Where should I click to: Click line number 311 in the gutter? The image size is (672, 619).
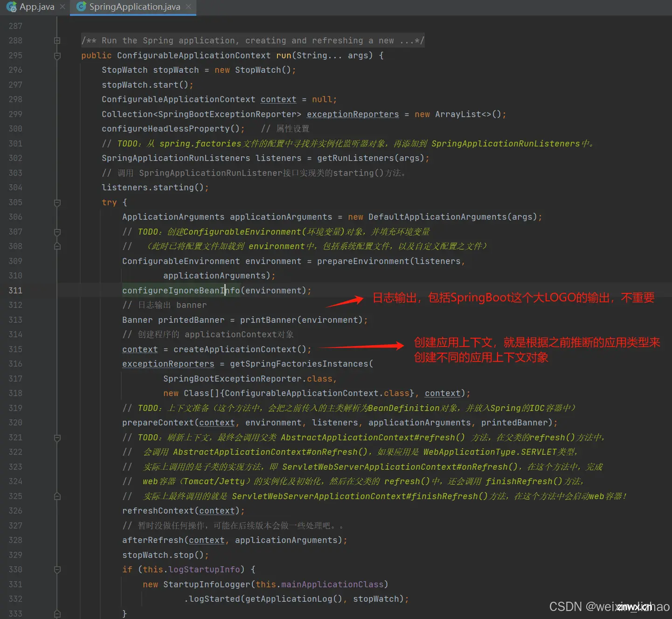click(x=15, y=291)
